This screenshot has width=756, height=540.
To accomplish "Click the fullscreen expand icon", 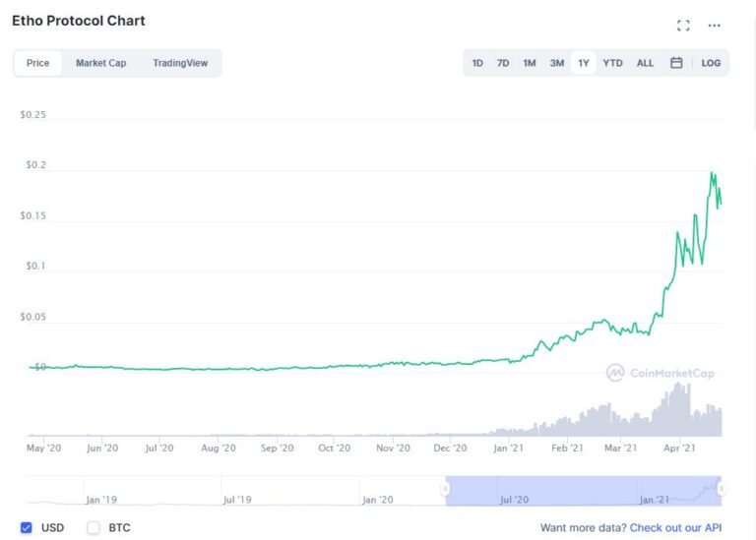I will (683, 26).
